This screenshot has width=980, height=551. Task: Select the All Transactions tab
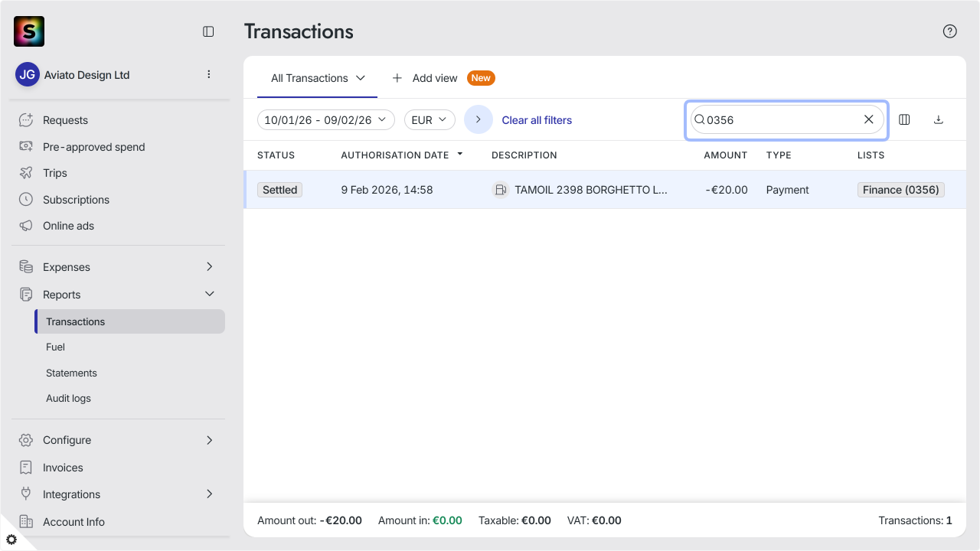(x=317, y=78)
